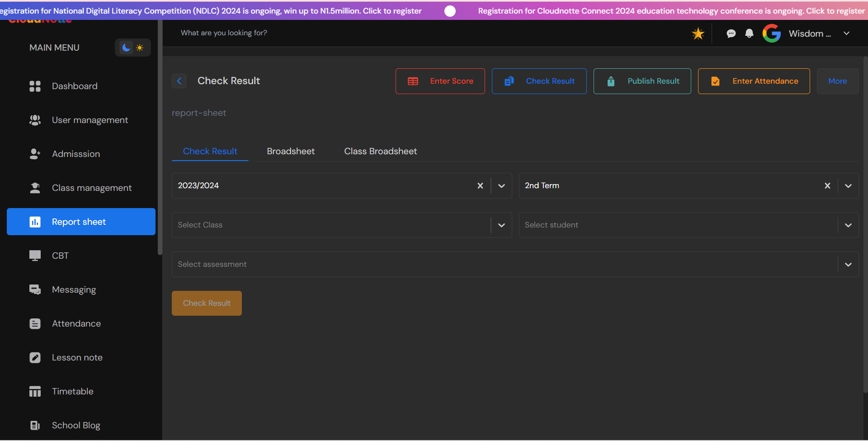Open Timetable from the sidebar
Screen dimensions: 868x441
(72, 391)
